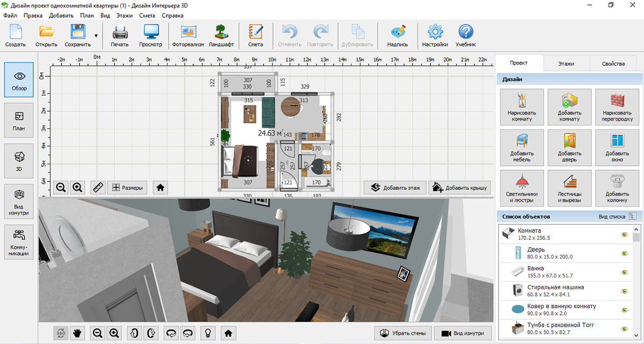Add a caption with Надпись tool
This screenshot has width=644, height=344.
pyautogui.click(x=398, y=35)
